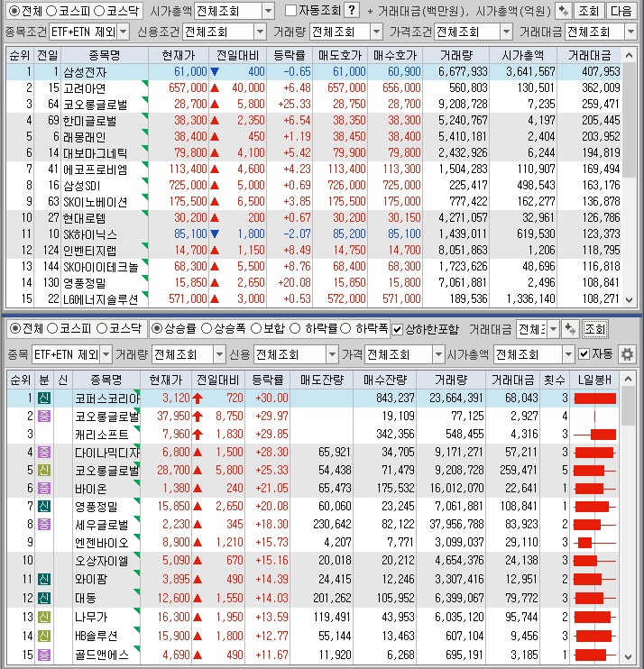Select the 삼성SDI row name
Image resolution: width=644 pixels, height=669 pixels.
pyautogui.click(x=82, y=186)
